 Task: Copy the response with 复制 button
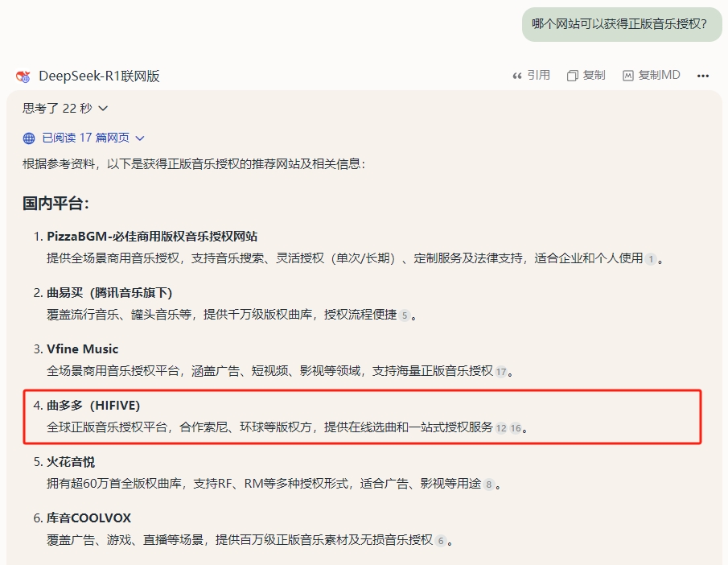[586, 76]
